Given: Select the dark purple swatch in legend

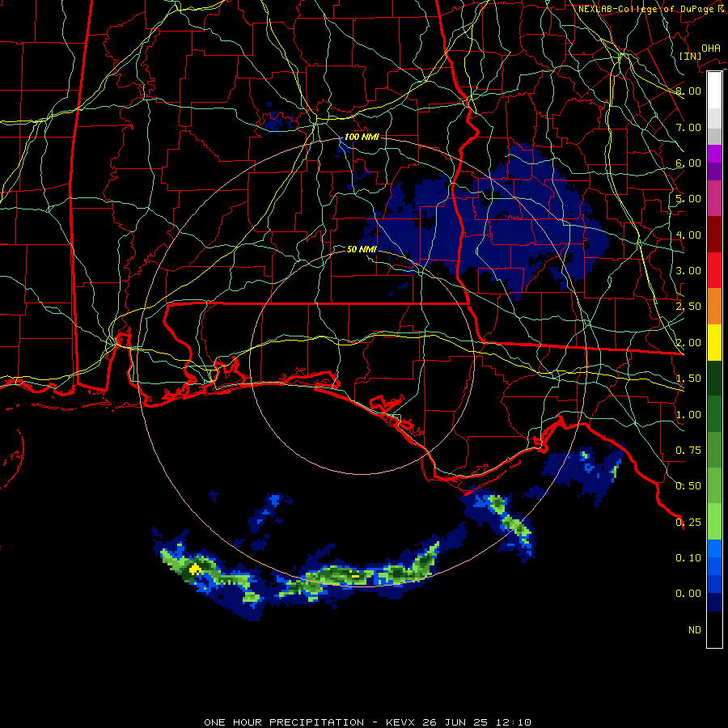Looking at the screenshot, I should pyautogui.click(x=714, y=171).
